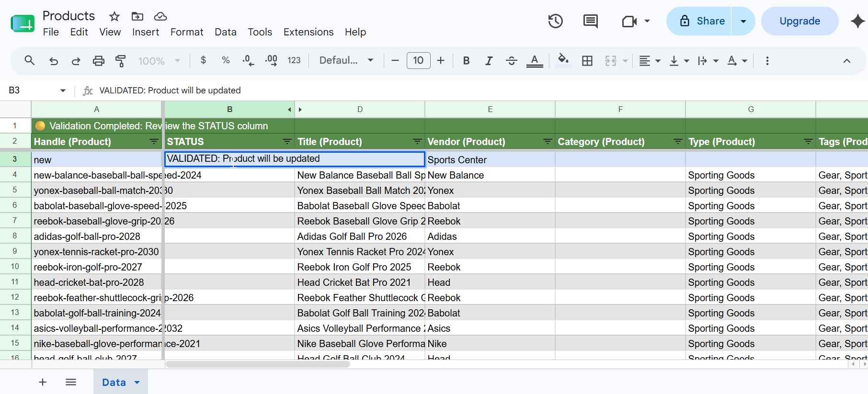The image size is (868, 394).
Task: Open filter for Type (Product) column
Action: coord(808,142)
